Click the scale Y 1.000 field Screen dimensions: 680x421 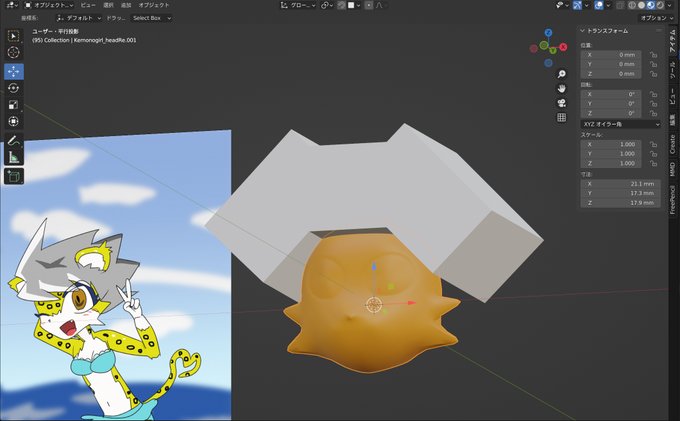tap(611, 153)
